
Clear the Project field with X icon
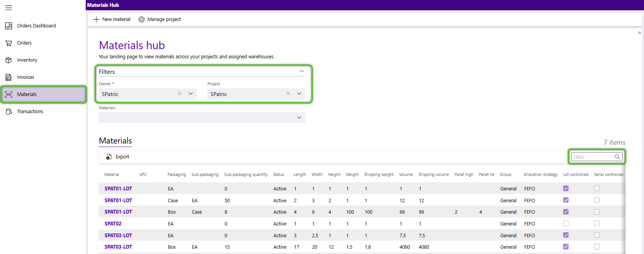[x=288, y=94]
